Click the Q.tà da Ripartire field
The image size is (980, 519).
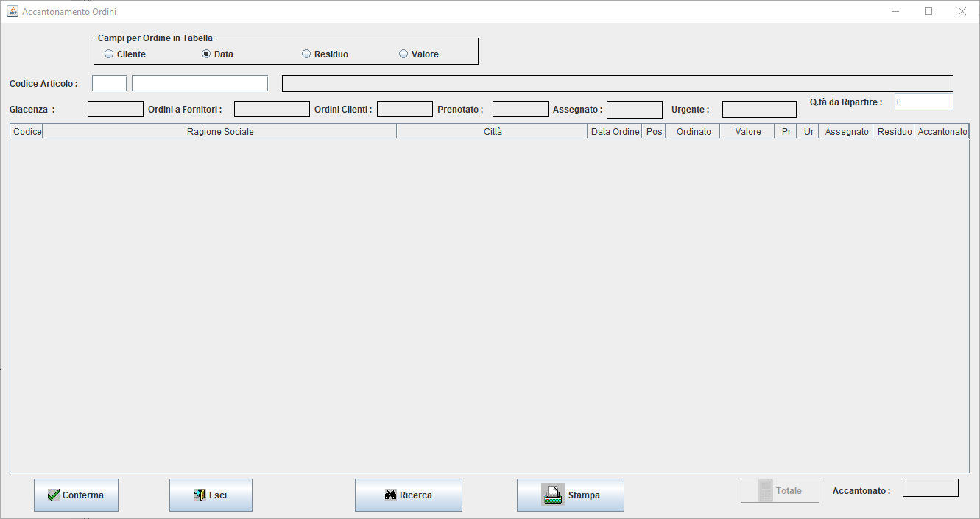[923, 102]
